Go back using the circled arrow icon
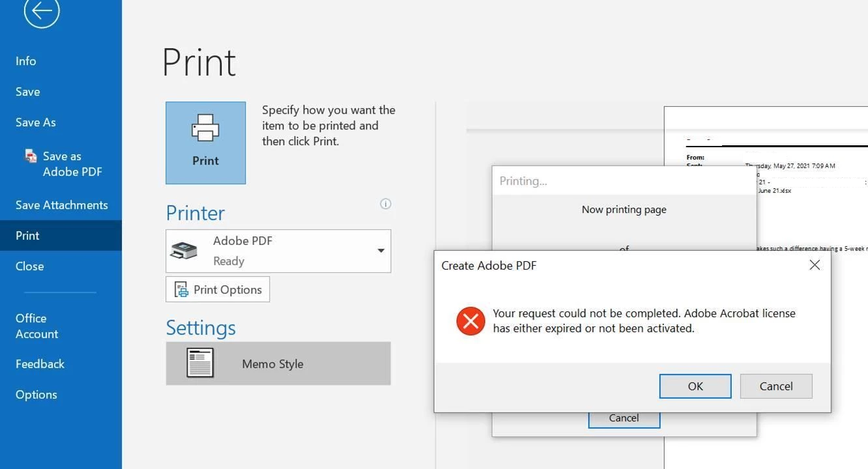The height and width of the screenshot is (469, 868). coord(42,10)
